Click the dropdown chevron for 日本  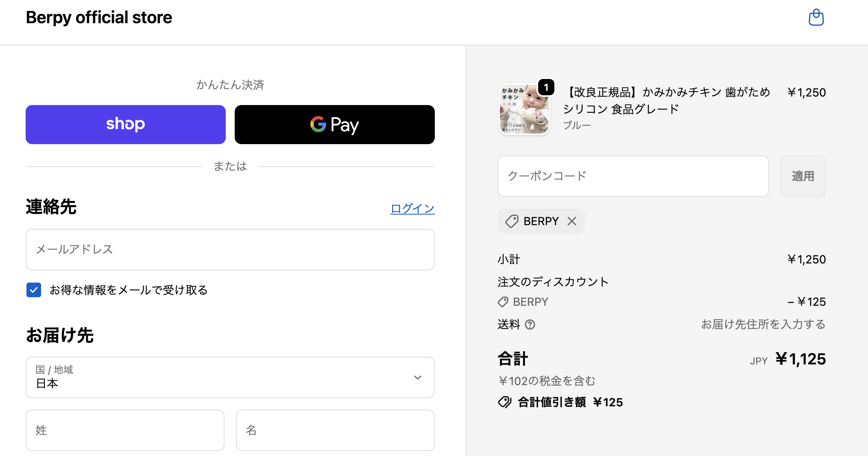point(417,377)
